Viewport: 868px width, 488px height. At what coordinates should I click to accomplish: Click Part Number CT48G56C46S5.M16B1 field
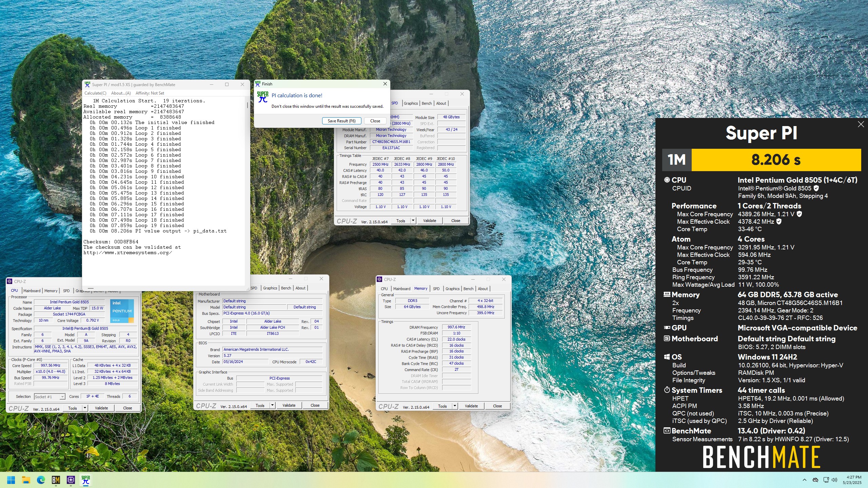(391, 142)
